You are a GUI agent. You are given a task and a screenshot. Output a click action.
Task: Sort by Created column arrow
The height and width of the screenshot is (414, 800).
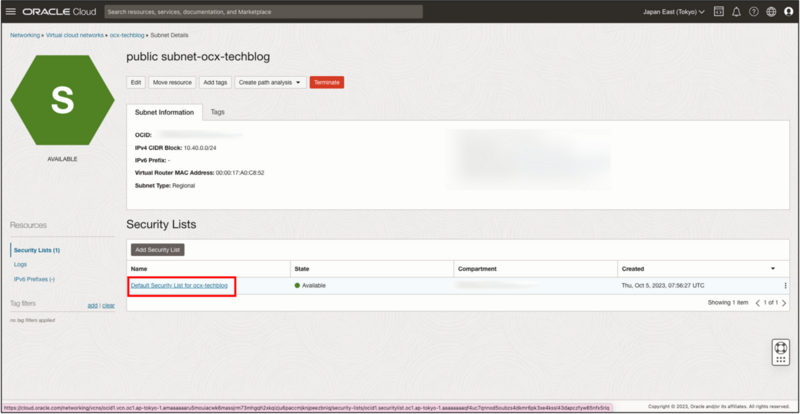pyautogui.click(x=773, y=269)
